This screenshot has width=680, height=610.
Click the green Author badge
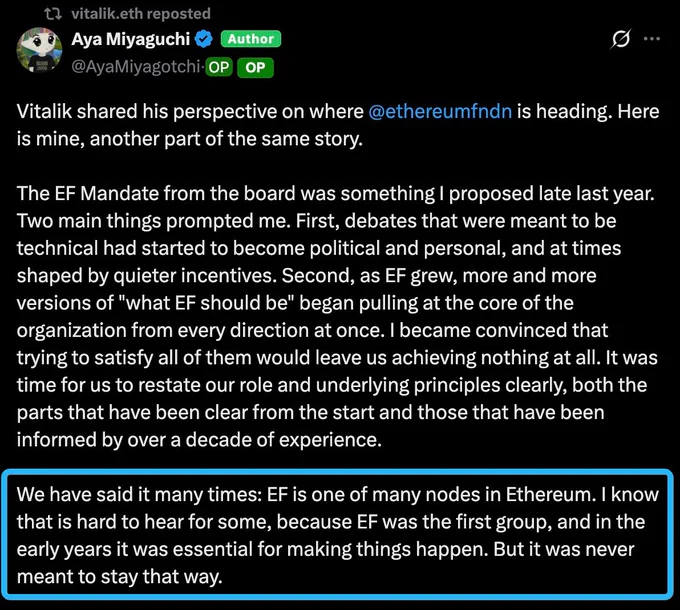(x=251, y=39)
